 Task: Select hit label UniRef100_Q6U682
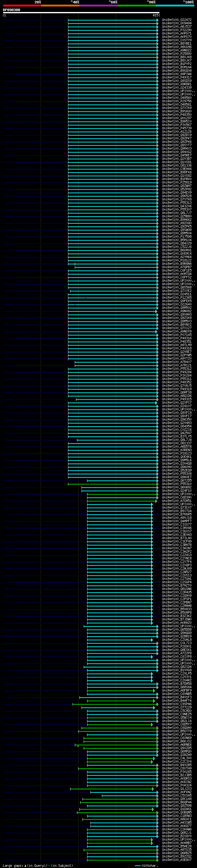pyautogui.click(x=177, y=487)
